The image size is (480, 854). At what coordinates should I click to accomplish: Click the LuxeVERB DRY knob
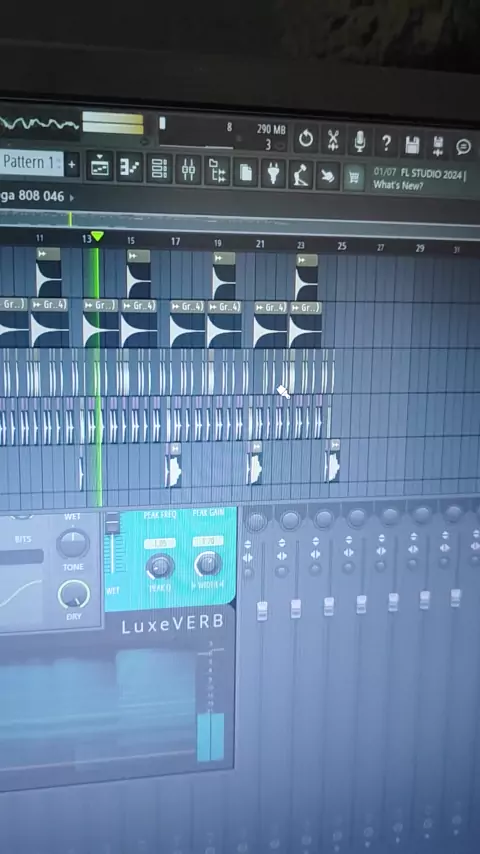(x=74, y=594)
